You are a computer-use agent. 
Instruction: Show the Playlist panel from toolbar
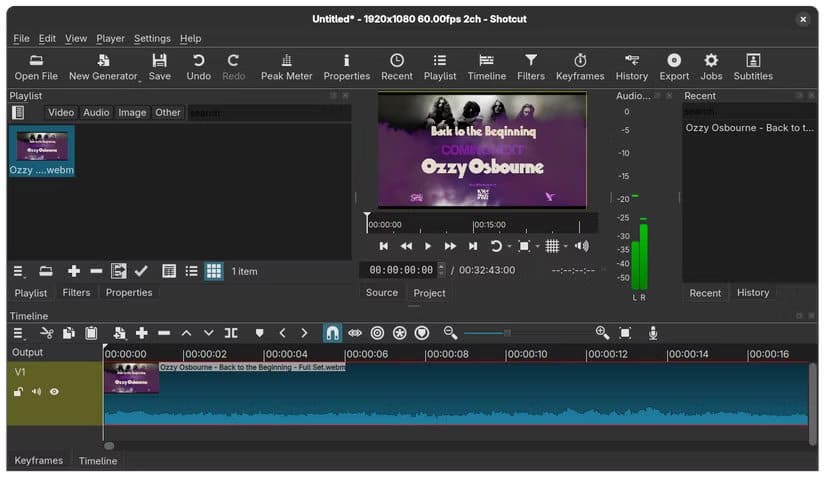tap(440, 67)
